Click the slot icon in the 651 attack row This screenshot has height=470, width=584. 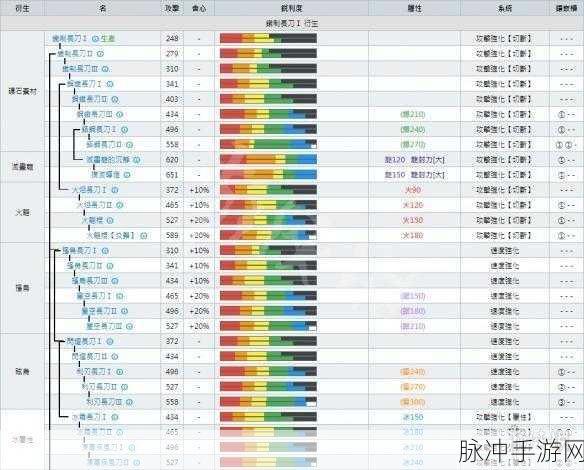tap(561, 175)
